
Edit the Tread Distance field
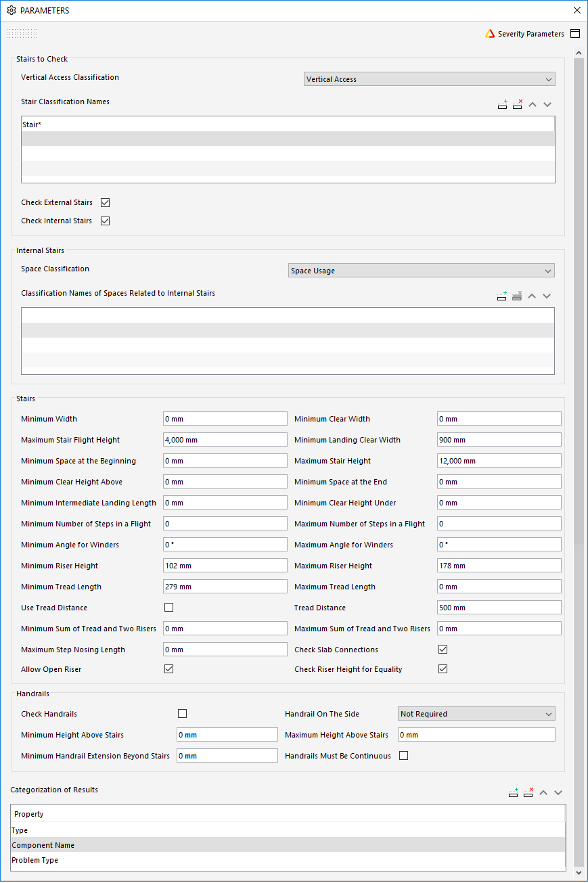tap(499, 608)
